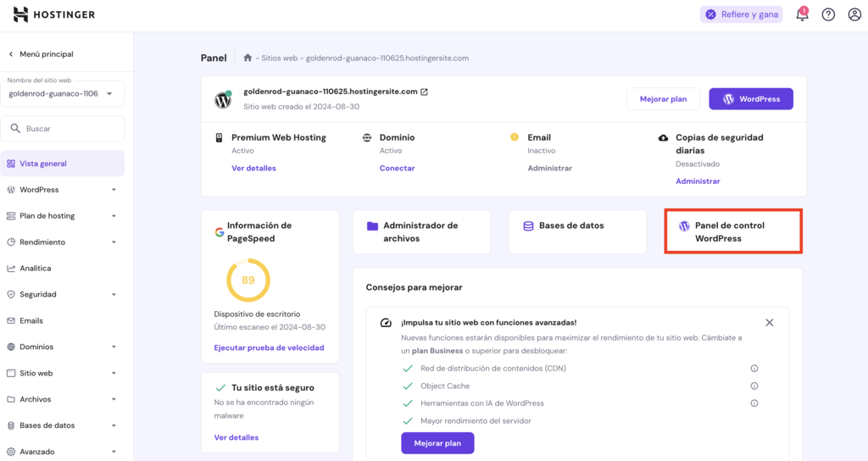The height and width of the screenshot is (461, 868).
Task: Click the CDN info icon
Action: [754, 369]
